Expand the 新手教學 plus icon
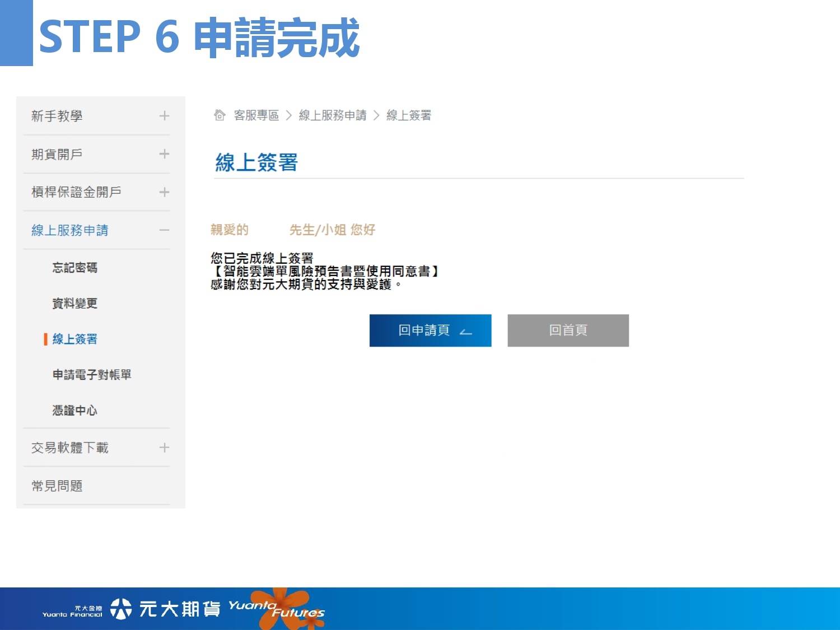 pyautogui.click(x=164, y=116)
